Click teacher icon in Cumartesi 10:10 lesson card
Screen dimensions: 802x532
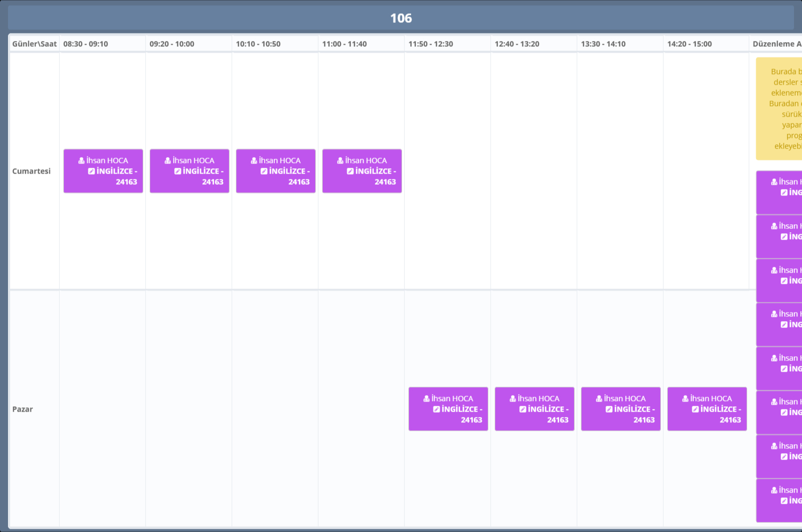click(x=254, y=160)
